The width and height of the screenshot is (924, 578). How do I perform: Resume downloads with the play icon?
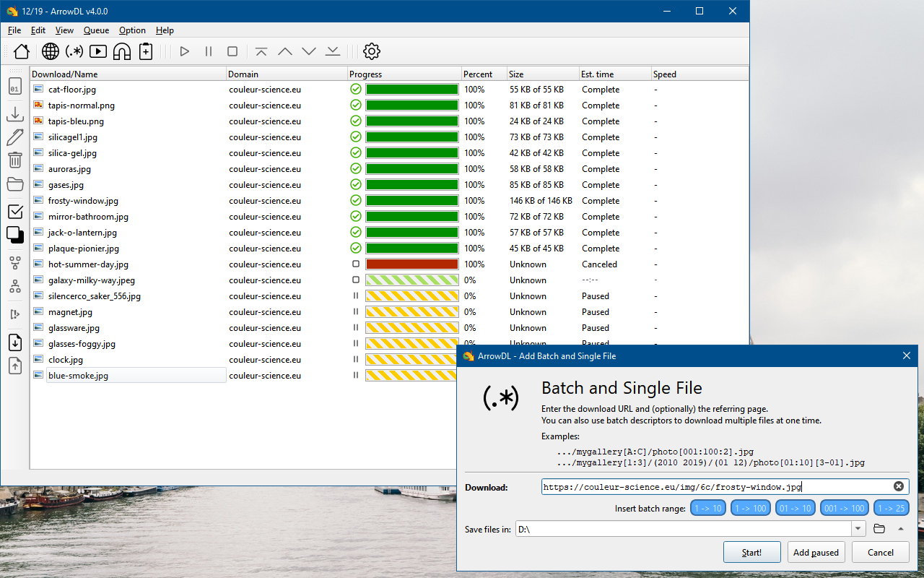(x=185, y=51)
